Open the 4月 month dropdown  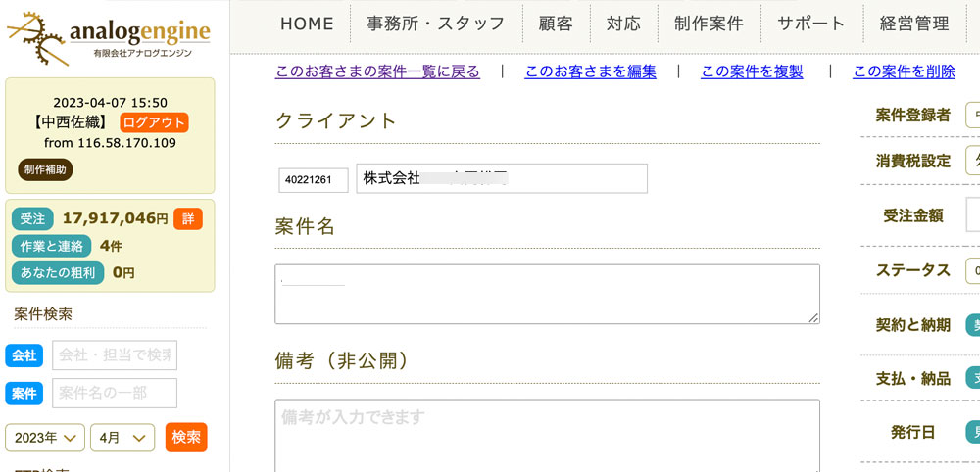point(122,438)
